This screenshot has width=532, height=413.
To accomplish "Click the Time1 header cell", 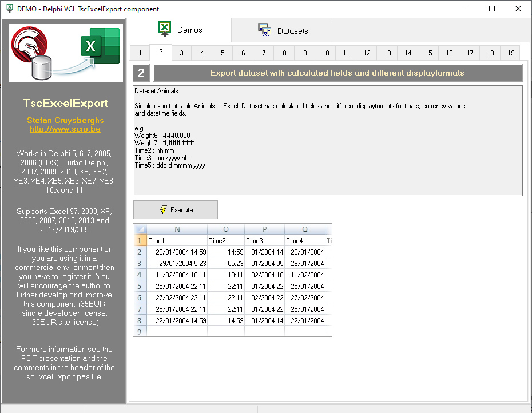I will coord(177,241).
